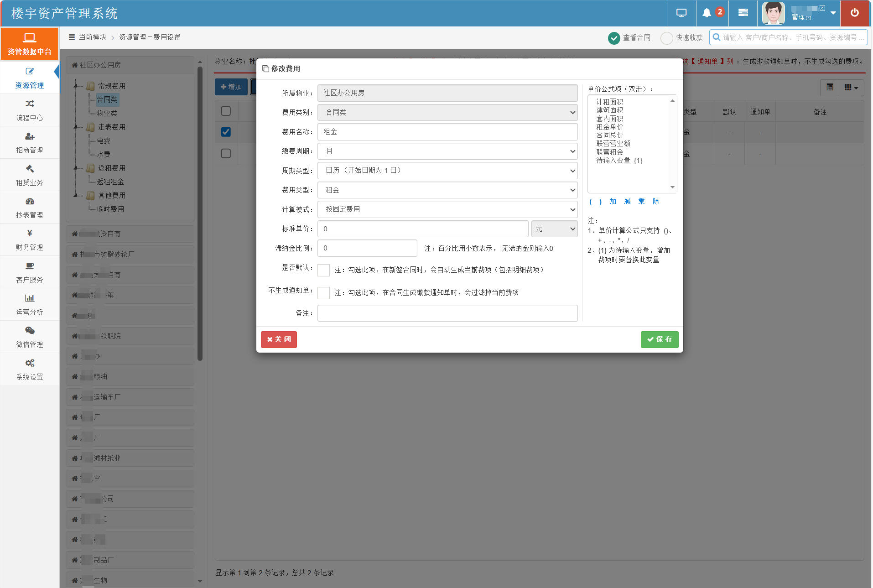
Task: Click the 加 operator link
Action: 613,201
